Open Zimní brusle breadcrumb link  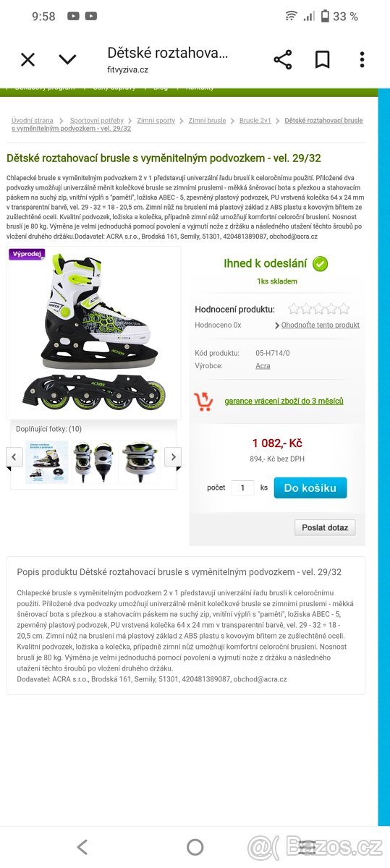pos(207,121)
